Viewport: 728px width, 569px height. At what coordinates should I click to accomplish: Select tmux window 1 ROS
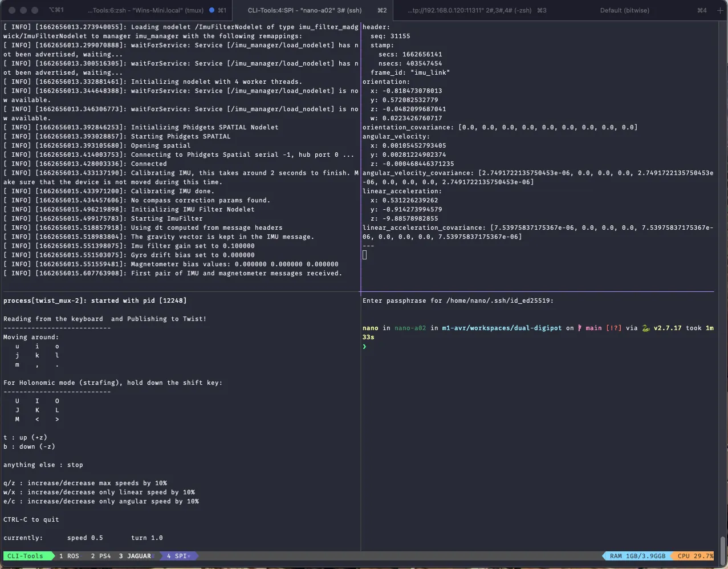[69, 556]
